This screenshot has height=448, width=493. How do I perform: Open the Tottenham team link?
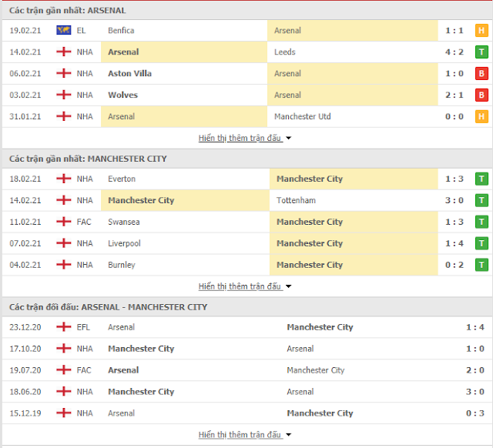(296, 200)
